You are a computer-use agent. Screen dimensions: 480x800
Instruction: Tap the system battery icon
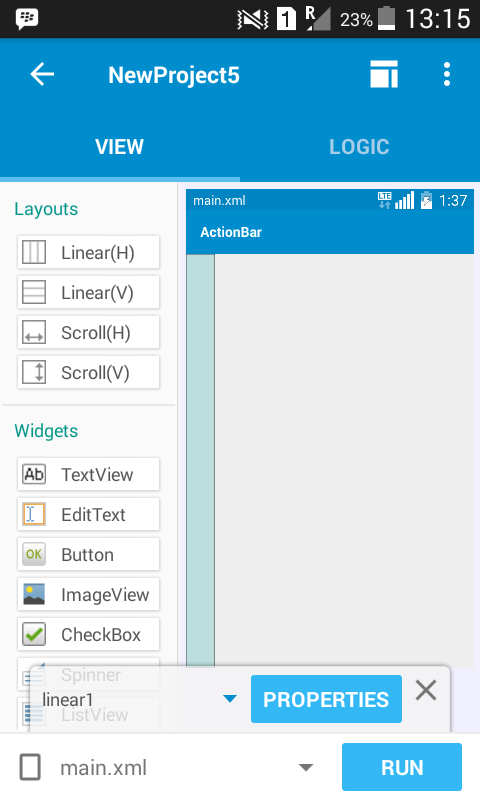point(386,18)
